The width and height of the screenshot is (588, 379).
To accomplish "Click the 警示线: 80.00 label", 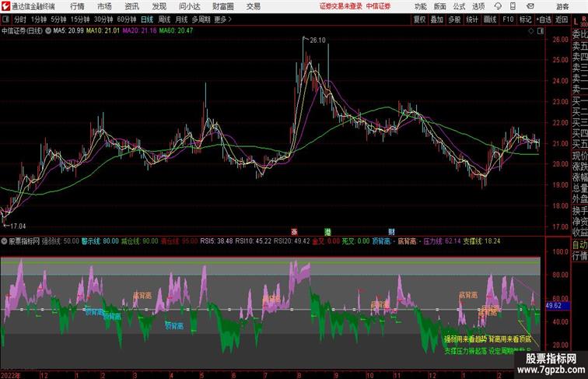I will point(100,241).
